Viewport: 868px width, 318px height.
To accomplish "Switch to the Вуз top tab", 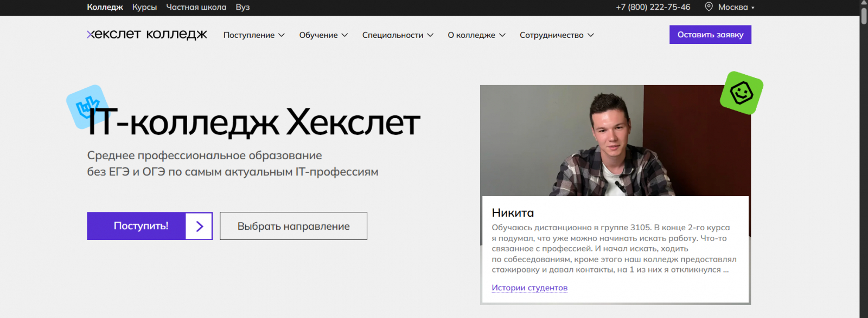I will [242, 7].
